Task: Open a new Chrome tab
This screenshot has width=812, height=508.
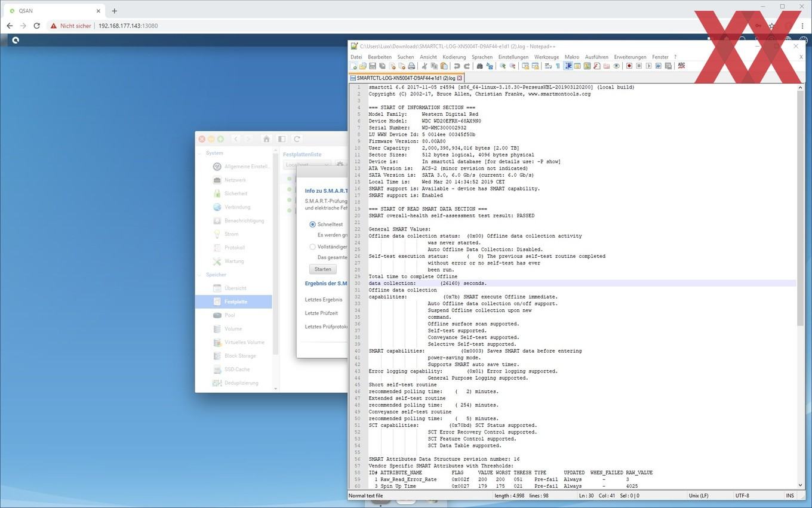Action: (x=115, y=11)
